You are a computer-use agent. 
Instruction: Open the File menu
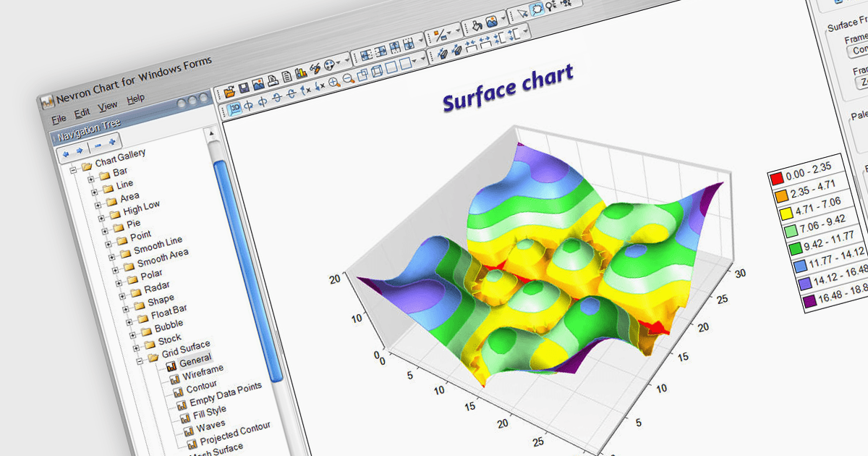(x=59, y=119)
